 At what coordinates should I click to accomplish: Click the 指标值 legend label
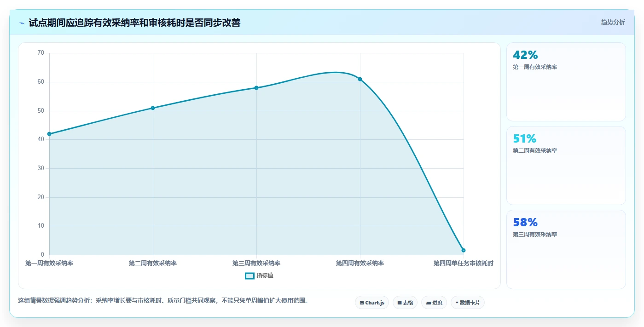[x=265, y=276]
